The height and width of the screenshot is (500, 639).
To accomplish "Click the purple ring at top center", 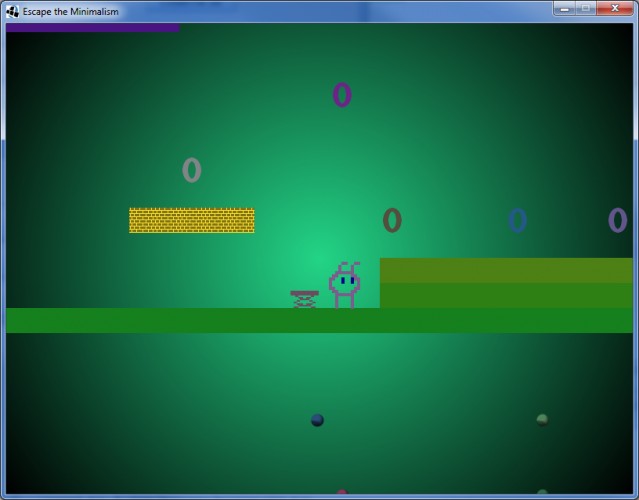I will click(x=342, y=95).
